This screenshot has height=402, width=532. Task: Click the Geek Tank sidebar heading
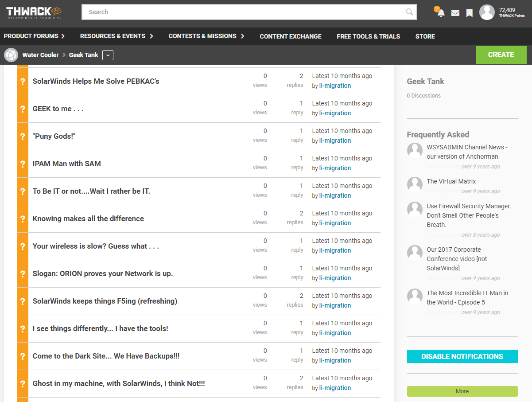click(x=425, y=82)
